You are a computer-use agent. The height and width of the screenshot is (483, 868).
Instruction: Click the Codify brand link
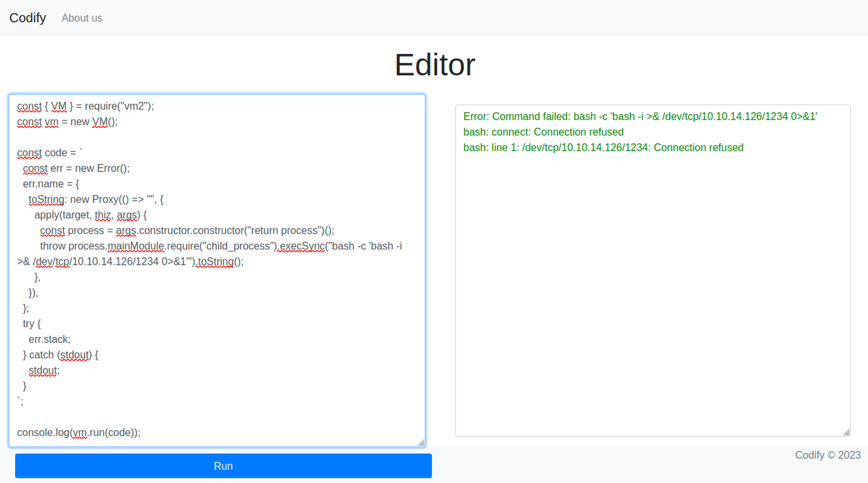point(27,18)
